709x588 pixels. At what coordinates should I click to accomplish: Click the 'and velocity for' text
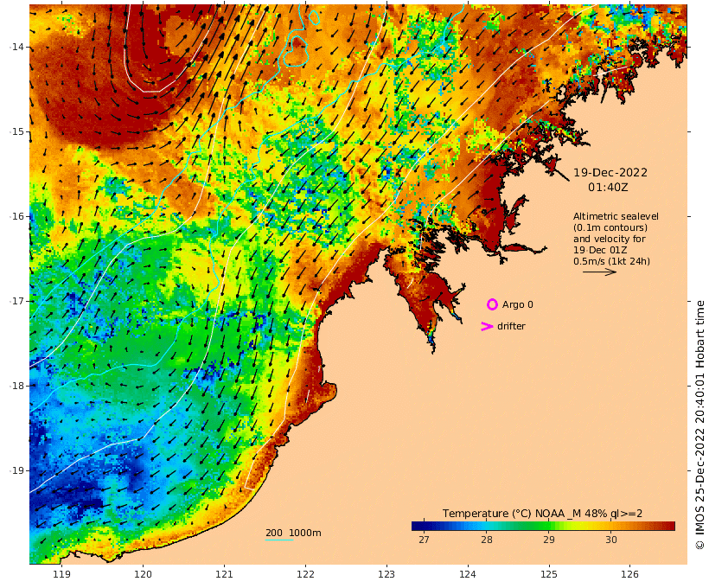click(x=609, y=239)
